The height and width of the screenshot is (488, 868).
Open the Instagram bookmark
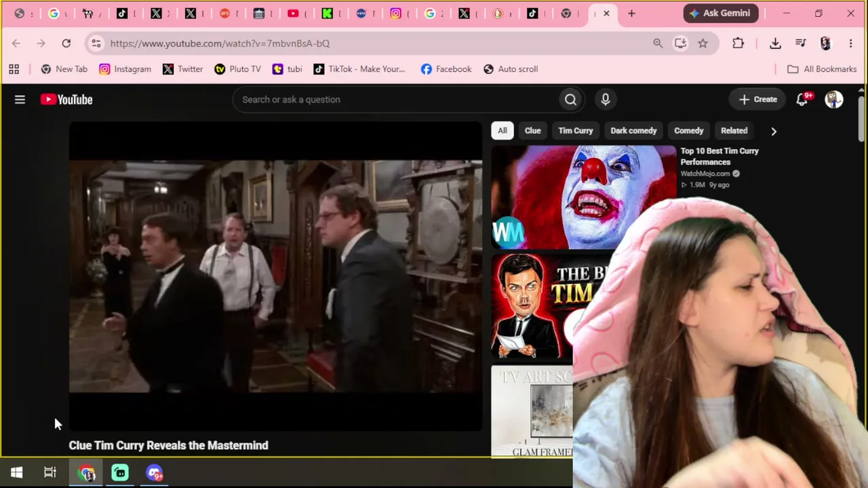pos(125,69)
